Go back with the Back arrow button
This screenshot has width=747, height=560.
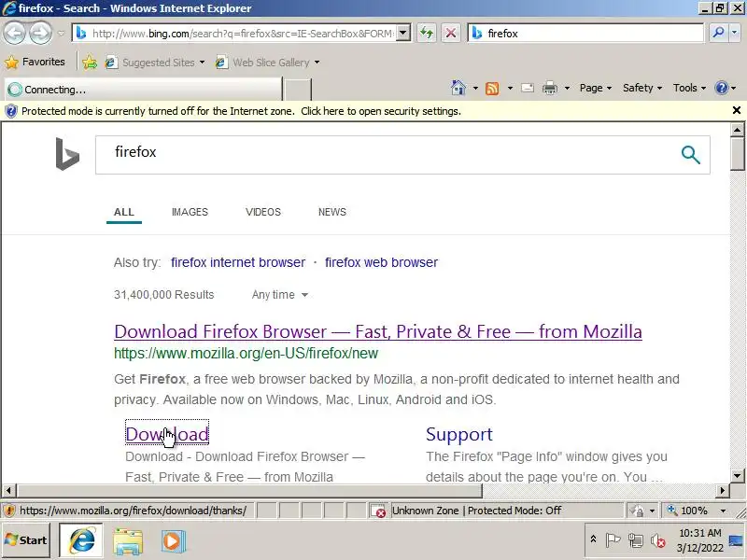pyautogui.click(x=14, y=34)
